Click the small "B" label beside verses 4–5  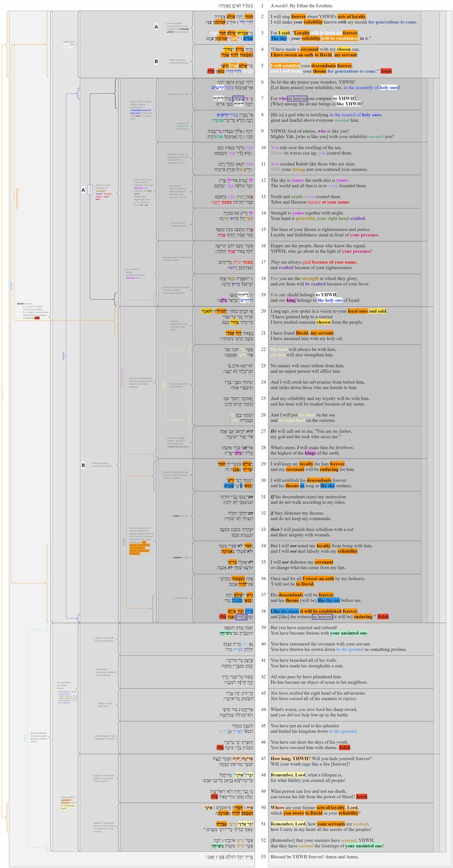(156, 62)
